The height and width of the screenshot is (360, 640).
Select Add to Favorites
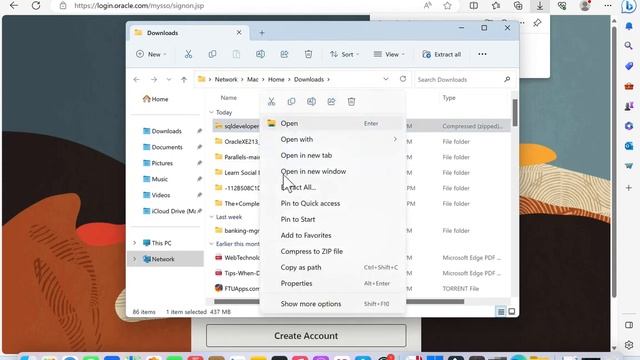click(333, 235)
